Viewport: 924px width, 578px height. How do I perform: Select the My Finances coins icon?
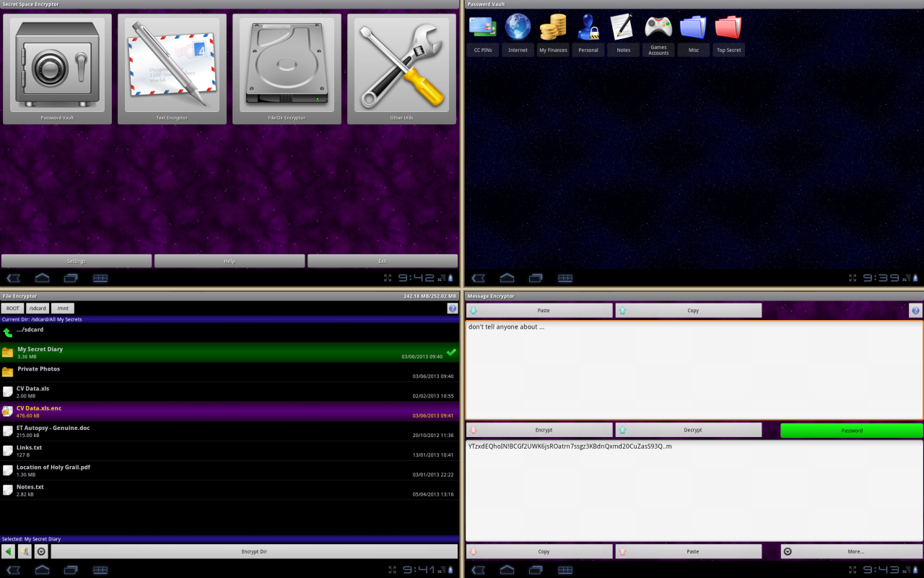point(553,27)
